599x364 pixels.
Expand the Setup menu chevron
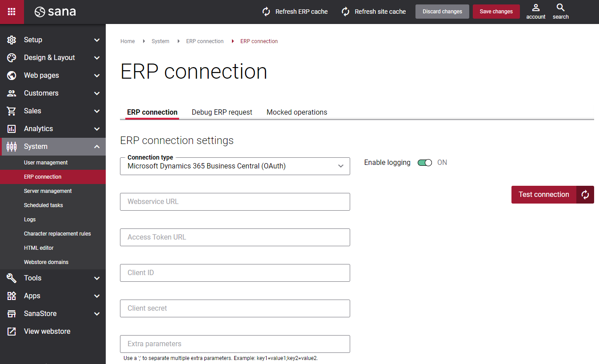(x=97, y=40)
